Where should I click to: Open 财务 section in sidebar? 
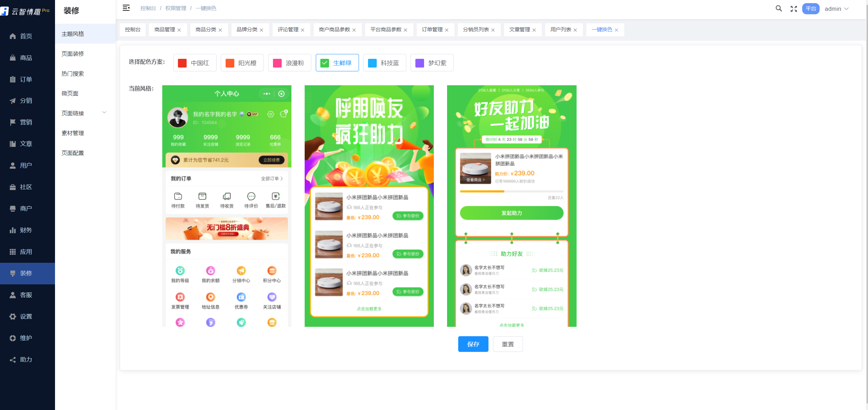pyautogui.click(x=26, y=230)
